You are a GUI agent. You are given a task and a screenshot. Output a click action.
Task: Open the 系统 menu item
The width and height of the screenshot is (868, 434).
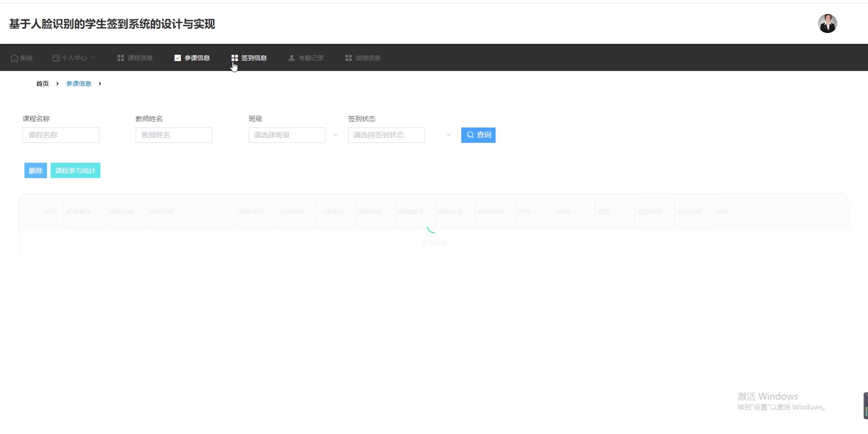click(x=22, y=58)
